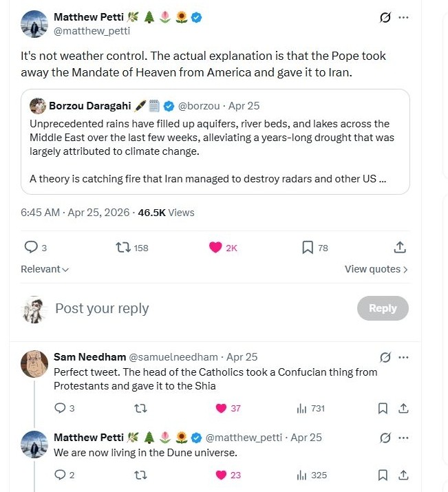
Task: Like Sam Needham's reply
Action: point(222,408)
